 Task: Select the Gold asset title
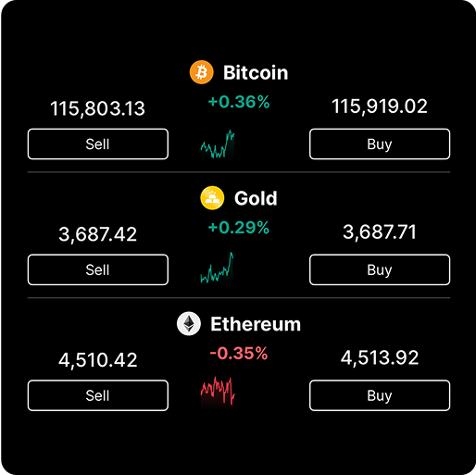(256, 198)
